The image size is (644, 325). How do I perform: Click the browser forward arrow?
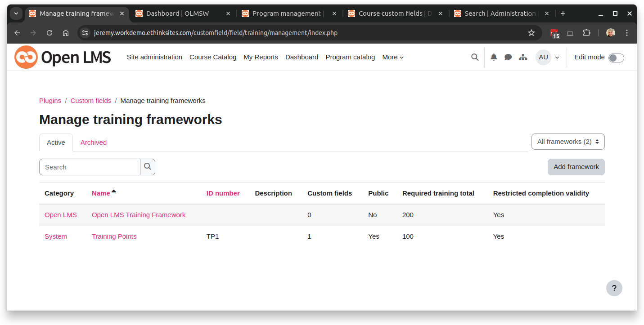[x=33, y=33]
